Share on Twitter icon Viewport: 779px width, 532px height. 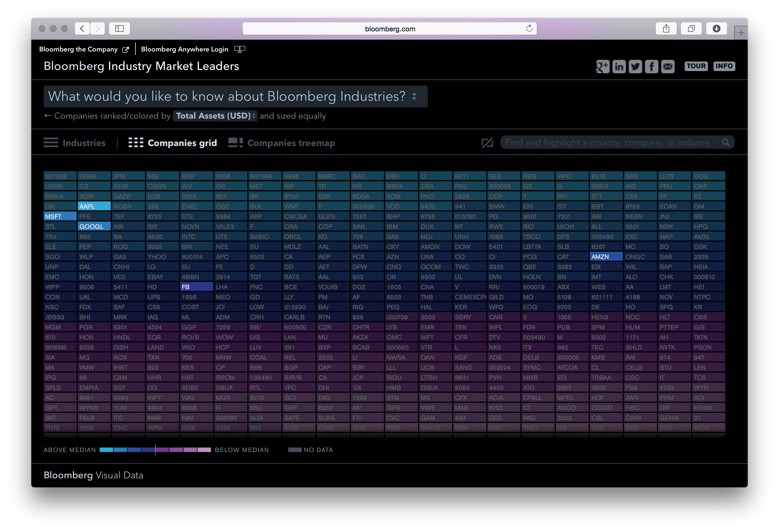click(635, 66)
